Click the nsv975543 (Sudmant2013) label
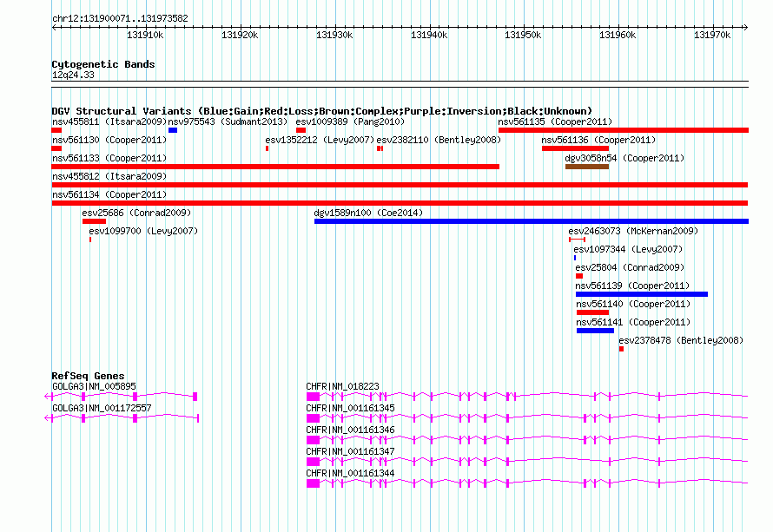 coord(228,122)
